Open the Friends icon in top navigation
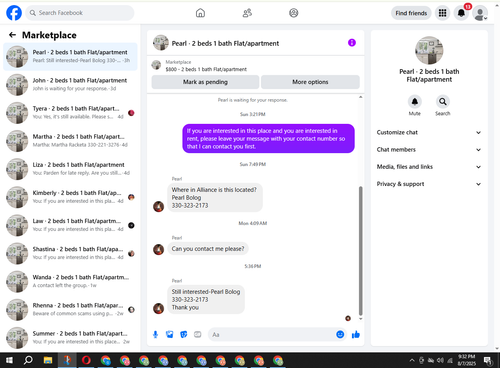500x368 pixels. (247, 13)
